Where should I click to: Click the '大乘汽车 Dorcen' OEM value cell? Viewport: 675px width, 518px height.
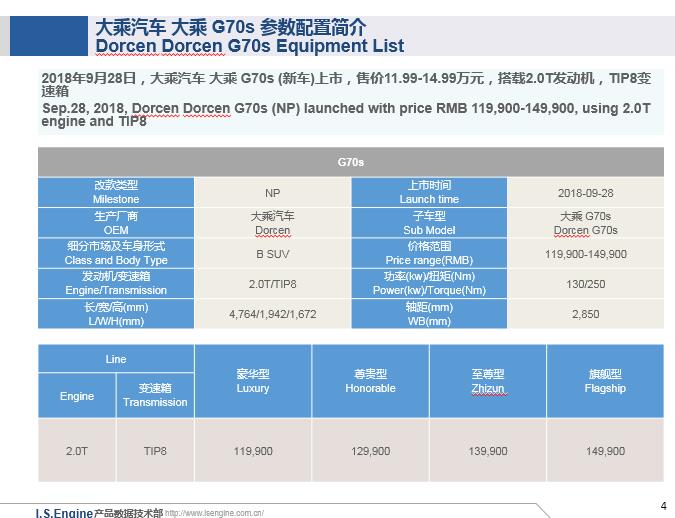tap(272, 223)
